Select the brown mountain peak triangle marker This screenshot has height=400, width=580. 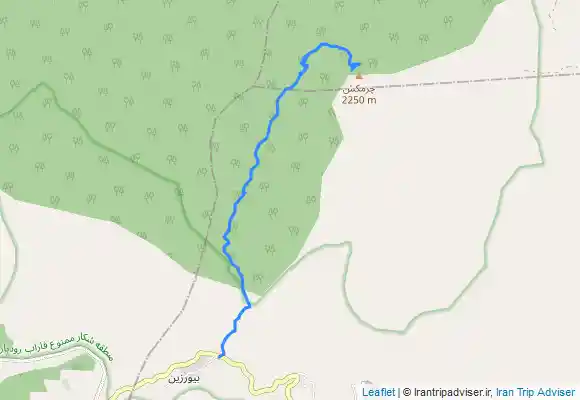[x=359, y=76]
